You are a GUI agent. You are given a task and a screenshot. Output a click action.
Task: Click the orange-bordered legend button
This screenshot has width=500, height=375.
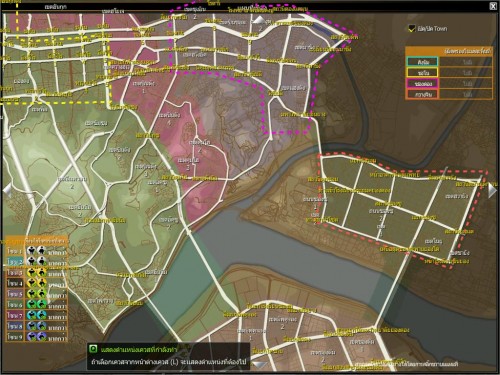coord(422,94)
